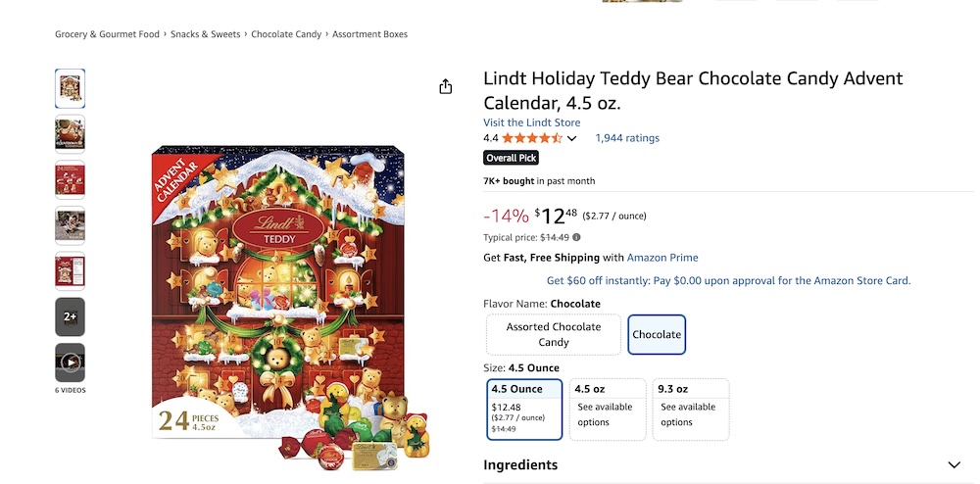Screen dimensions: 980x484
Task: Expand the Ingredients section chevron
Action: click(x=954, y=465)
